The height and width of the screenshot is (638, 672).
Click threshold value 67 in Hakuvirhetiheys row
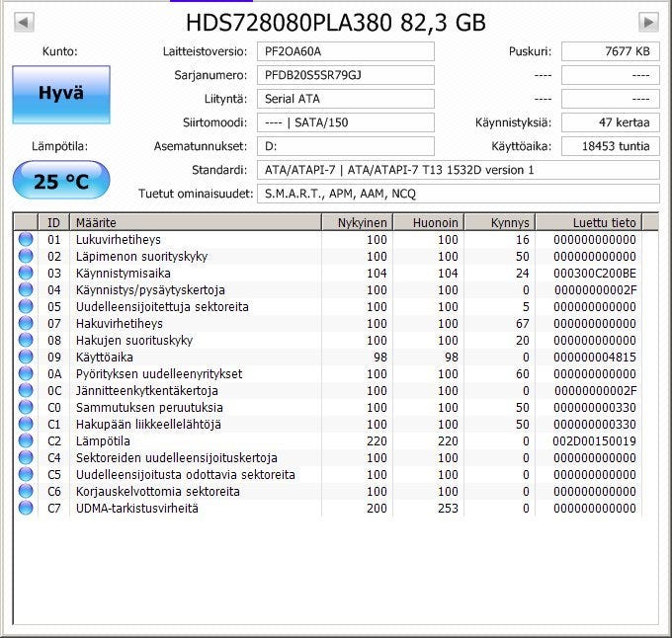[523, 323]
